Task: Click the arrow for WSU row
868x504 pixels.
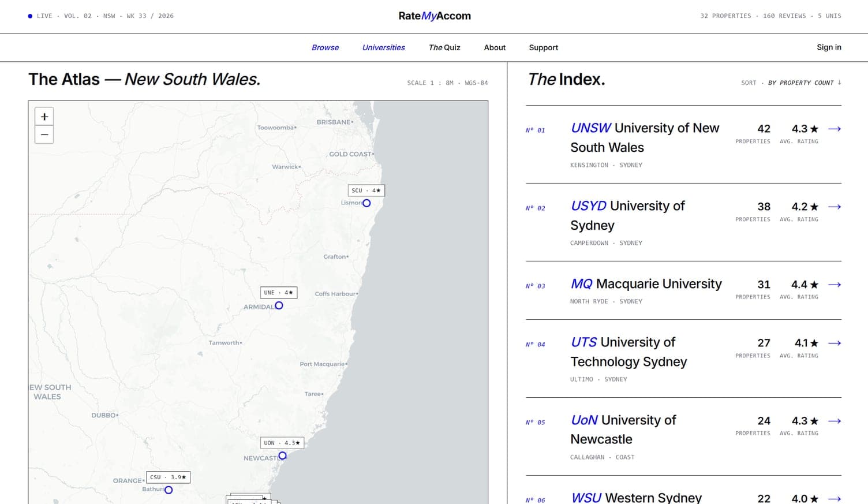Action: pyautogui.click(x=835, y=498)
